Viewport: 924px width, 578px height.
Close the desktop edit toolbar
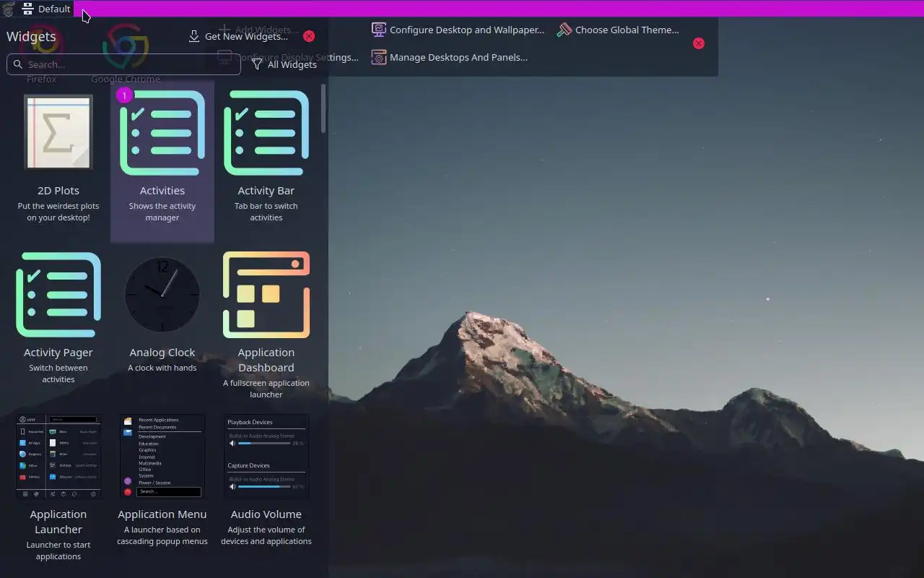[x=699, y=43]
